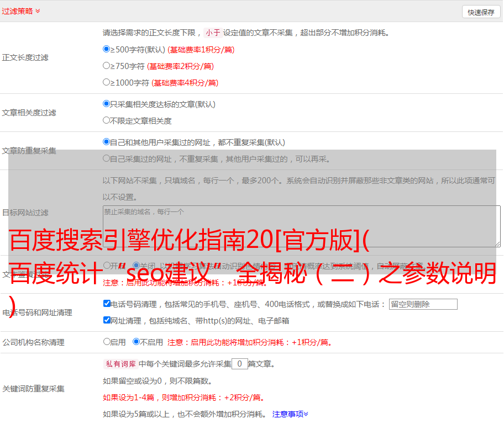Image resolution: width=504 pixels, height=424 pixels.
Task: Click the 目标网站过滤 label
Action: point(25,213)
